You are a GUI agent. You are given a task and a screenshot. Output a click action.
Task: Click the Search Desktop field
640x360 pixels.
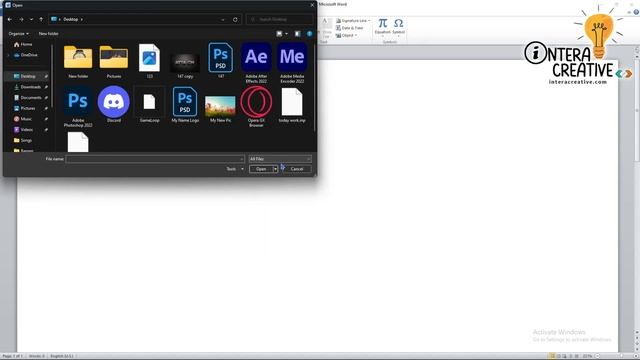(280, 19)
